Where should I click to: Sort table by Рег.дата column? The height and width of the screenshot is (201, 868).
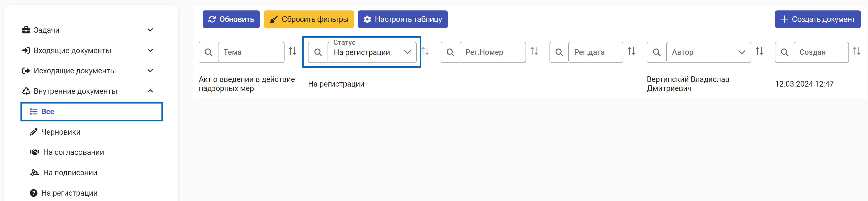point(631,51)
